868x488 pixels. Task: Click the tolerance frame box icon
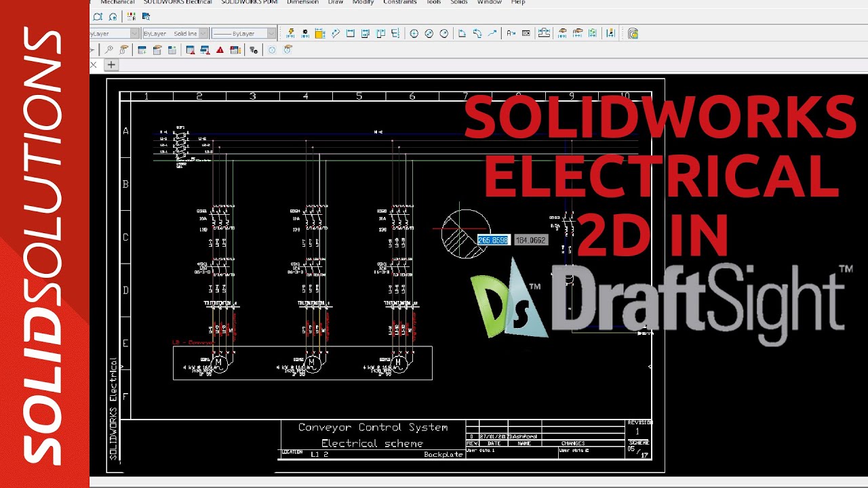coord(526,33)
